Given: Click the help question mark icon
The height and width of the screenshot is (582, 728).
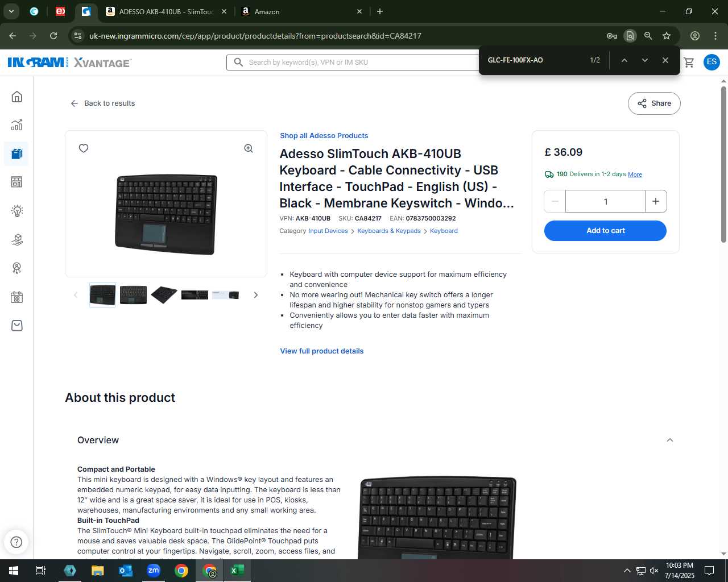Looking at the screenshot, I should coord(16,542).
